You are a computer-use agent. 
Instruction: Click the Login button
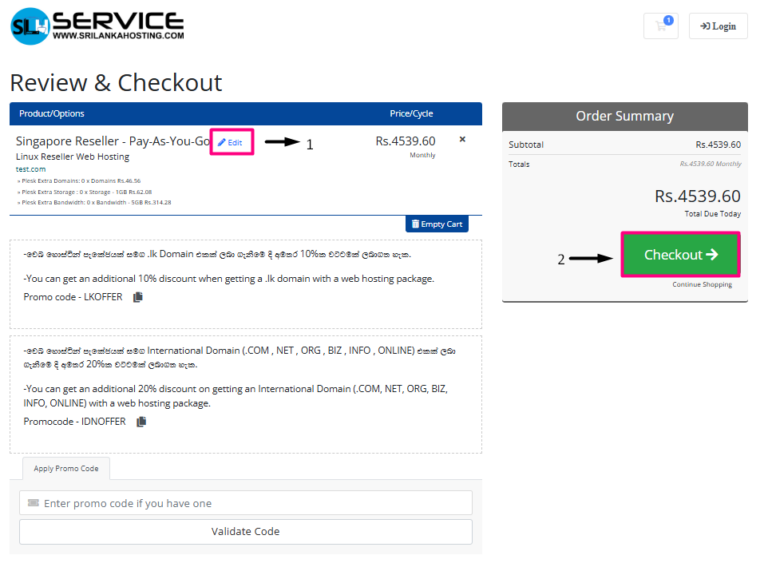pyautogui.click(x=718, y=27)
